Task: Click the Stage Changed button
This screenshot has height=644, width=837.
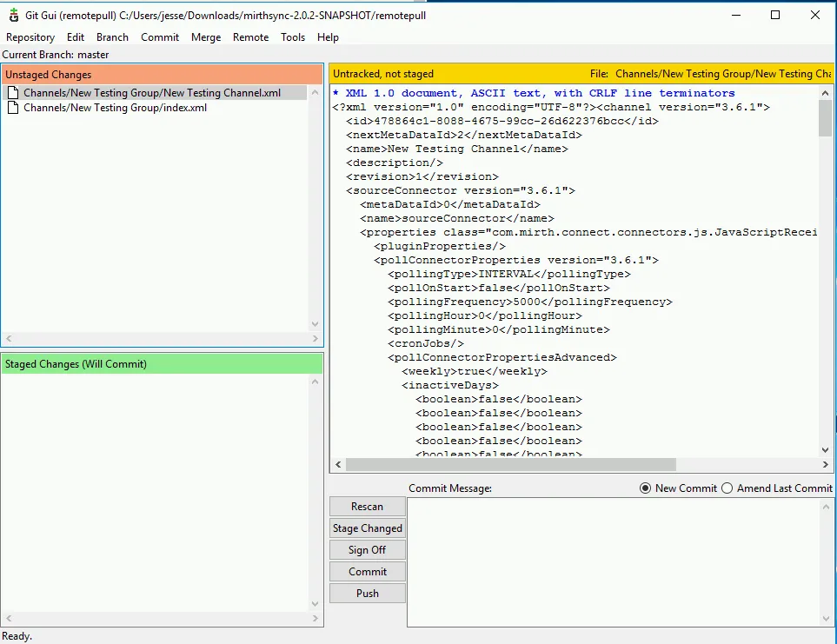Action: 367,528
